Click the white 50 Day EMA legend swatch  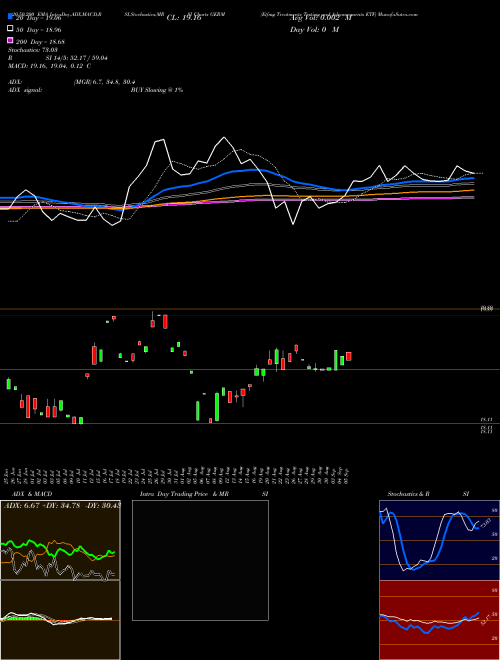[x=10, y=29]
